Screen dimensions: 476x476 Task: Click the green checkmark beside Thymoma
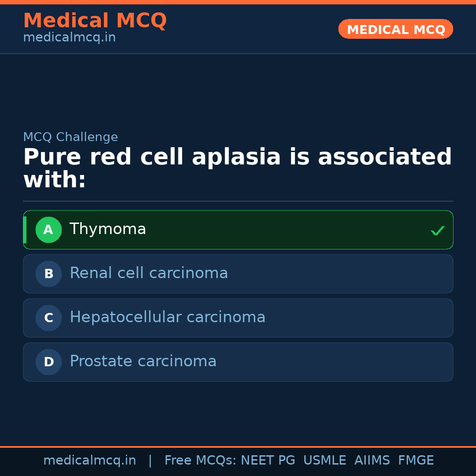click(x=437, y=231)
